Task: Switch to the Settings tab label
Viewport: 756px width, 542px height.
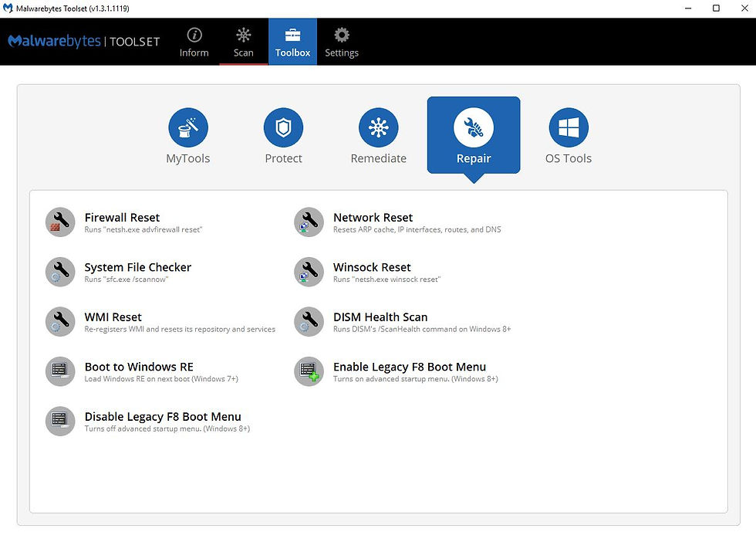Action: [x=342, y=53]
